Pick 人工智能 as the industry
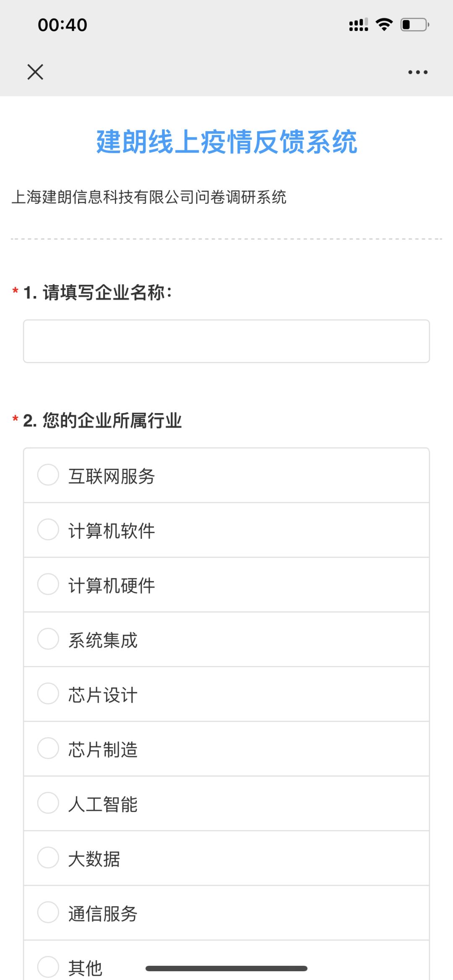Image resolution: width=453 pixels, height=980 pixels. 48,803
